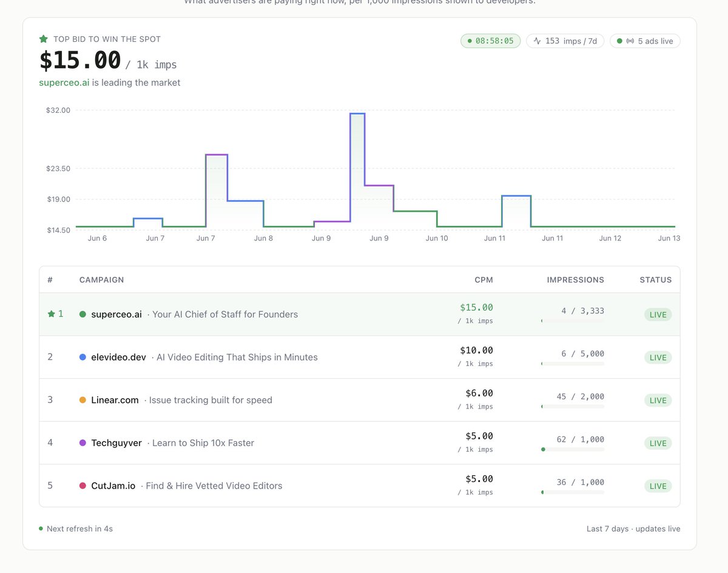Viewport: 728px width, 573px height.
Task: Click the green dot next to superceo.ai campaign
Action: [83, 314]
